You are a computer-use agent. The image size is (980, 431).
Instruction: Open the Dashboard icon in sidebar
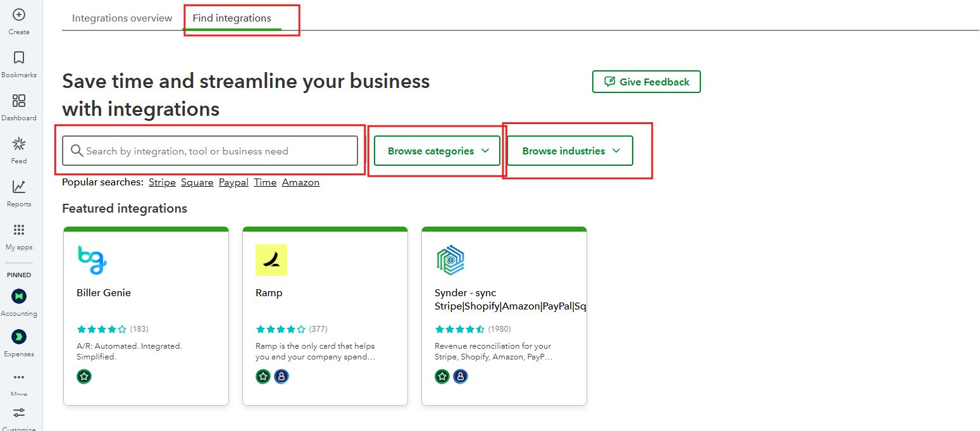pos(19,101)
